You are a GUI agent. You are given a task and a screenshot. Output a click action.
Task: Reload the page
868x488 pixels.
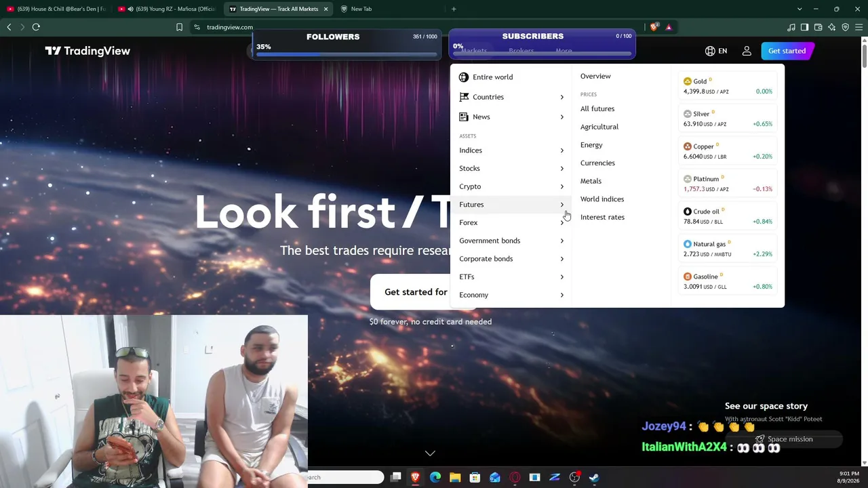tap(36, 27)
